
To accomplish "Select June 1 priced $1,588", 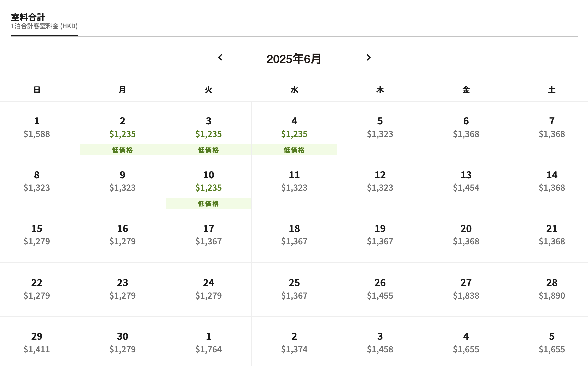I will [37, 128].
